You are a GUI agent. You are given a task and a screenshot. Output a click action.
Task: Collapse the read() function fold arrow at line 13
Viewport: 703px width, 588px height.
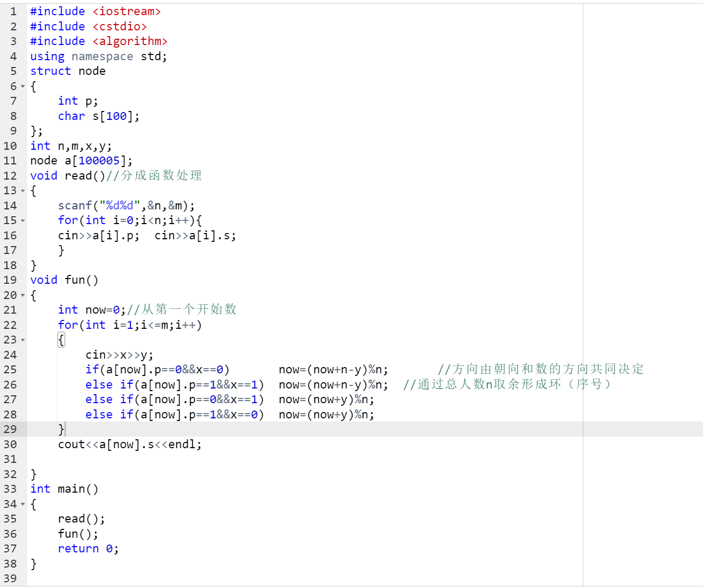(23, 191)
